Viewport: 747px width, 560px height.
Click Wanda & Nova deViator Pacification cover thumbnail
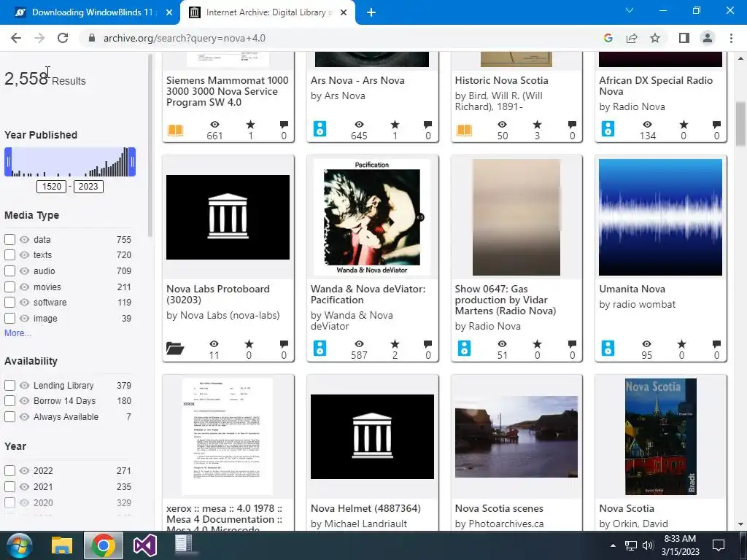(x=372, y=217)
